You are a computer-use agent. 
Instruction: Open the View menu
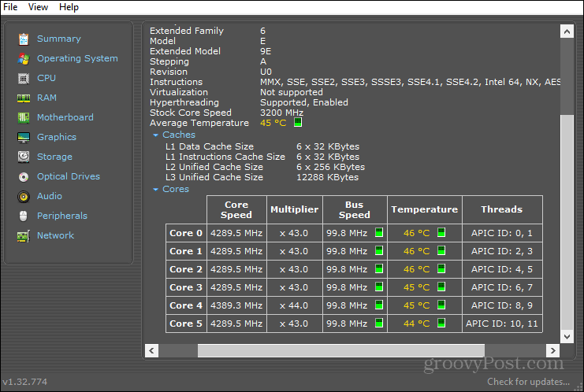click(x=38, y=7)
